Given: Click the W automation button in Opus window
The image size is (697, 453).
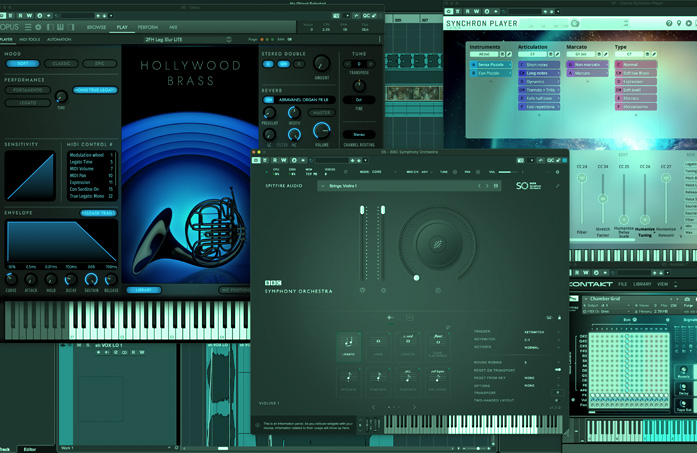Looking at the screenshot, I should click(29, 16).
